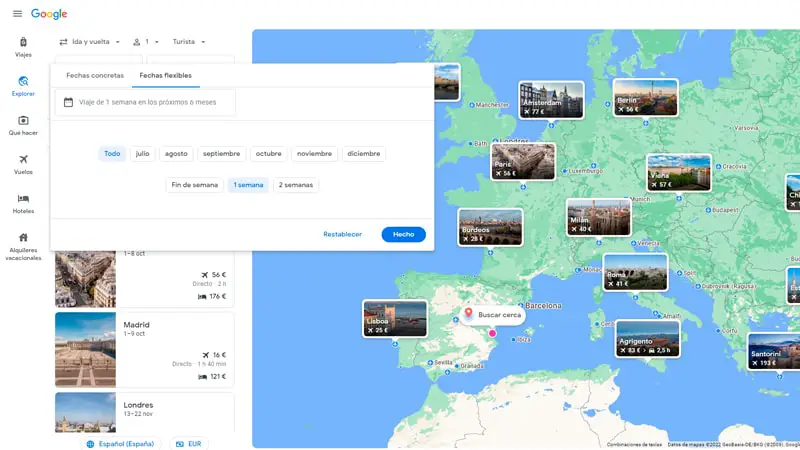Choose Fin de semana trip length
This screenshot has width=800, height=450.
point(194,185)
